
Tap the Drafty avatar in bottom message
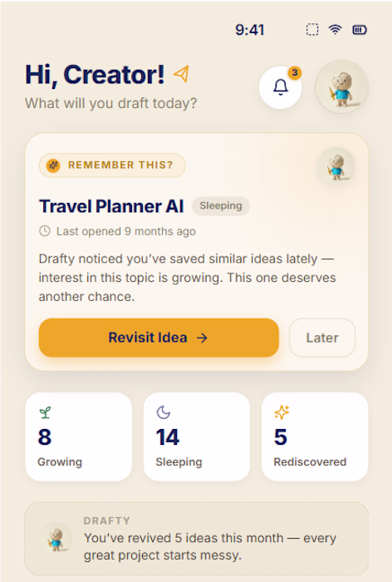(x=56, y=539)
